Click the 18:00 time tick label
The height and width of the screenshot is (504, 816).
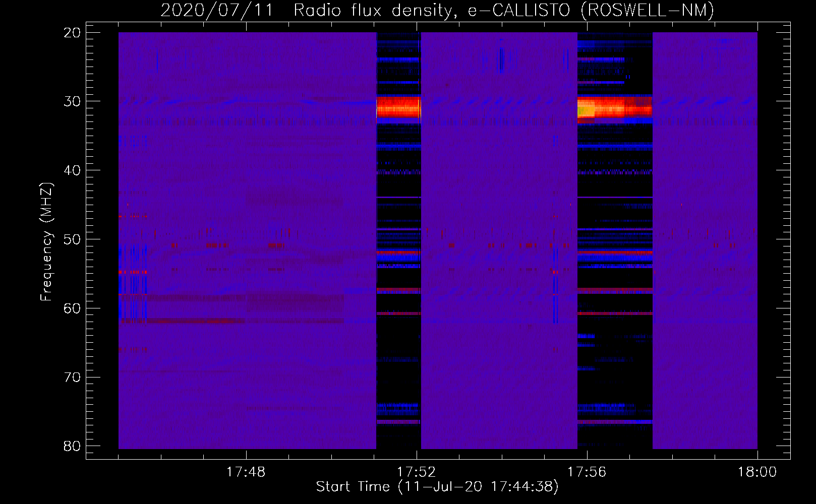tap(757, 472)
